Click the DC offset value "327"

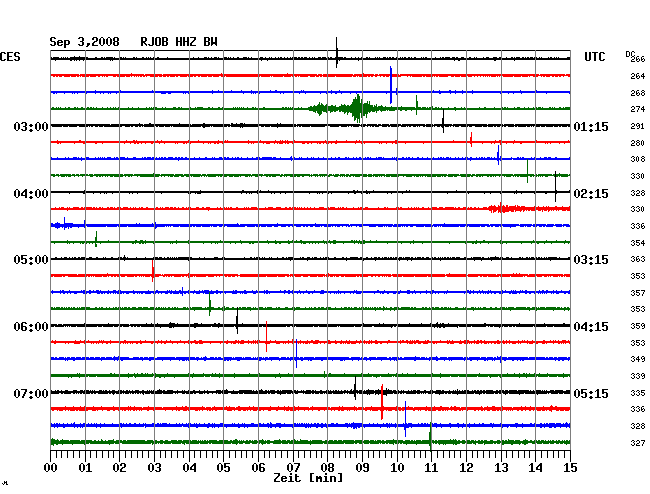click(x=638, y=443)
